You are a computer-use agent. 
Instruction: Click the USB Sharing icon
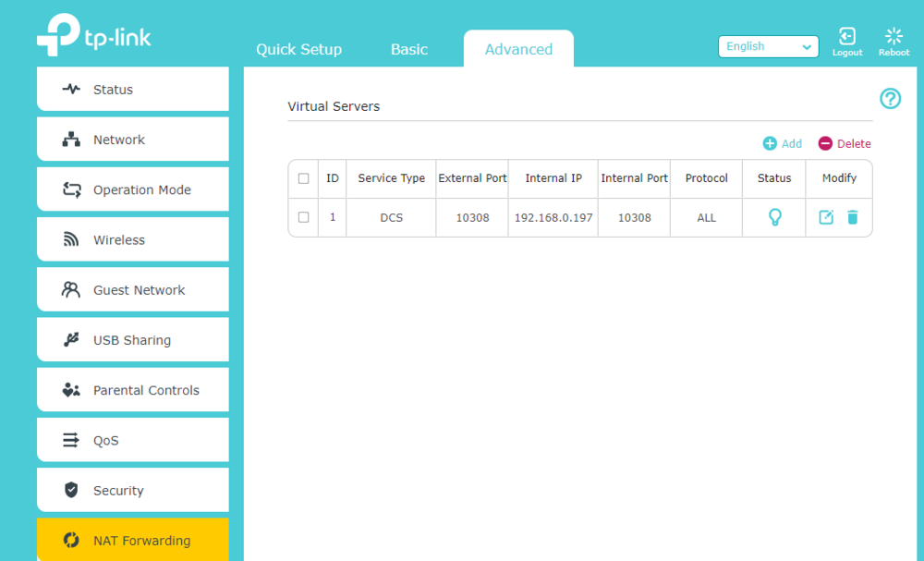[x=71, y=339]
